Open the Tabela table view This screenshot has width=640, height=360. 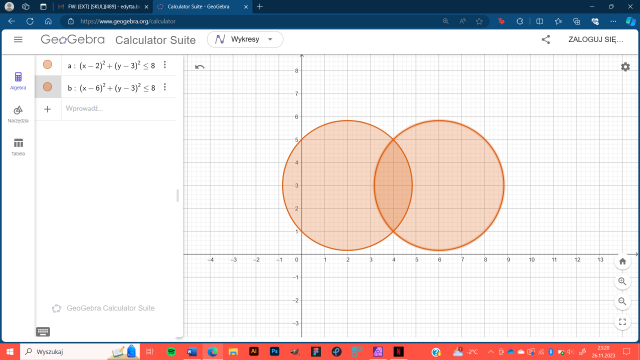point(18,147)
